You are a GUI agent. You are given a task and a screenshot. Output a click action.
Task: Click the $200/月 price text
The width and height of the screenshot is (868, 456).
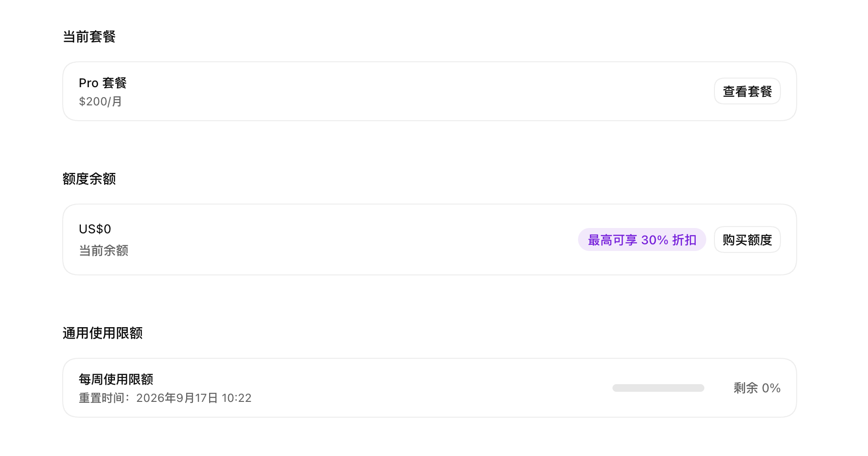tap(100, 102)
